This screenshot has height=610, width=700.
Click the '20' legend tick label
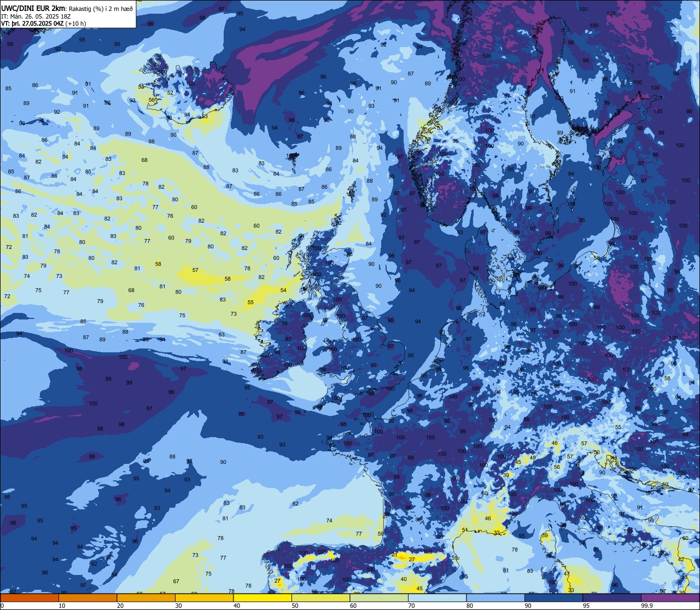pos(120,606)
